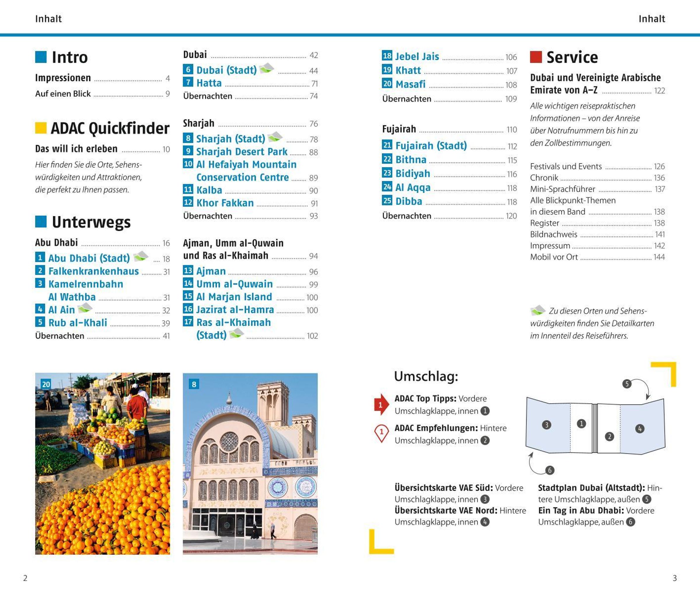Open the Khor Fakkan entry

(225, 203)
